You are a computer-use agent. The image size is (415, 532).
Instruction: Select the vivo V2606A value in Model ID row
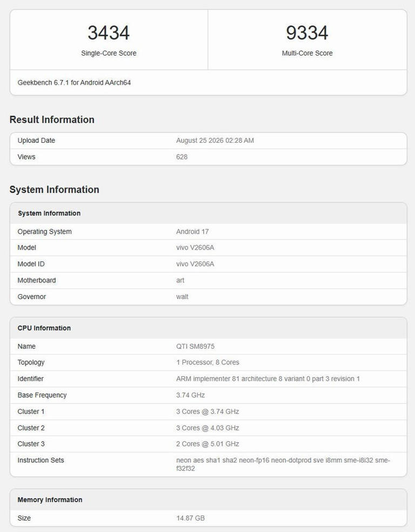195,264
